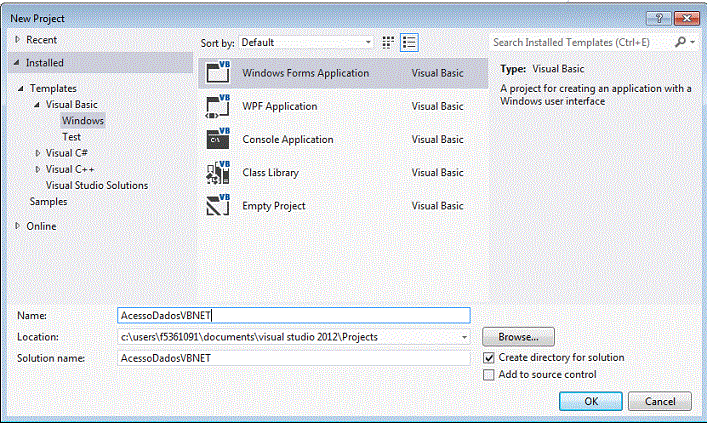The image size is (707, 423).
Task: Click the Templates node label
Action: click(x=53, y=88)
